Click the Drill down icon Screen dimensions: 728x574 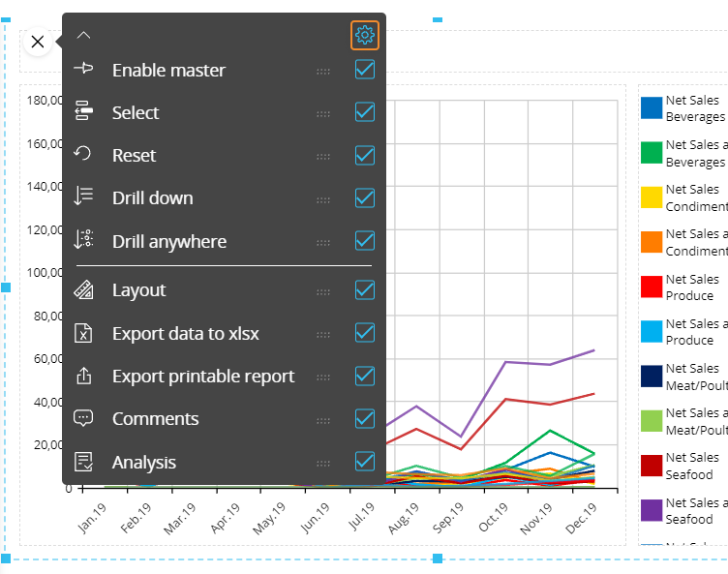coord(83,196)
